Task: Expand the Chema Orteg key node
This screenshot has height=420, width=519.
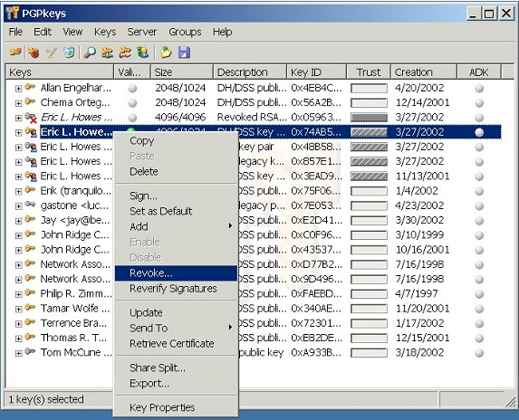Action: click(18, 103)
